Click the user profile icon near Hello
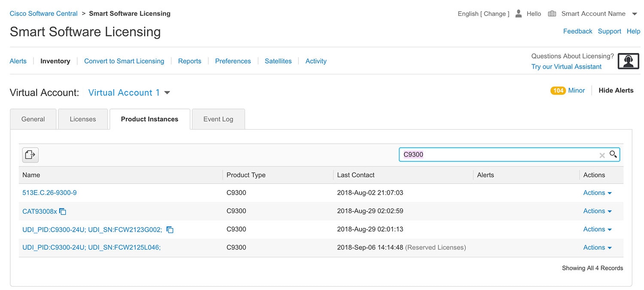Viewport: 644px width, 290px height. point(518,14)
